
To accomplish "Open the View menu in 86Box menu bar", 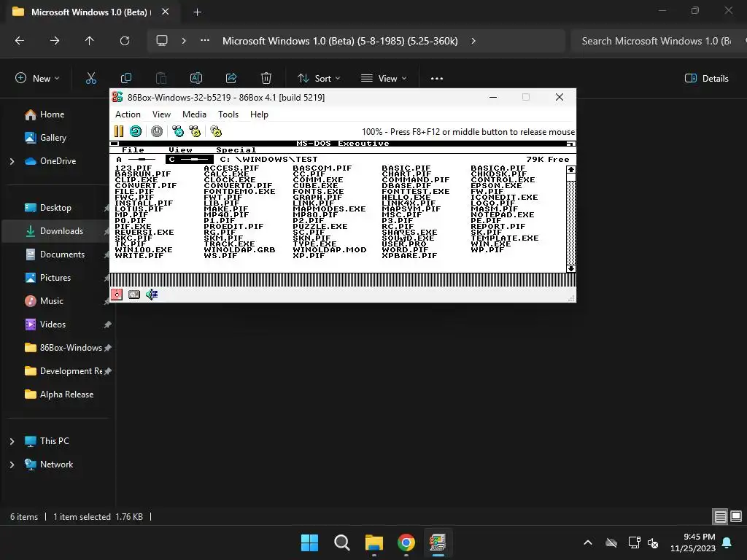I will point(161,114).
